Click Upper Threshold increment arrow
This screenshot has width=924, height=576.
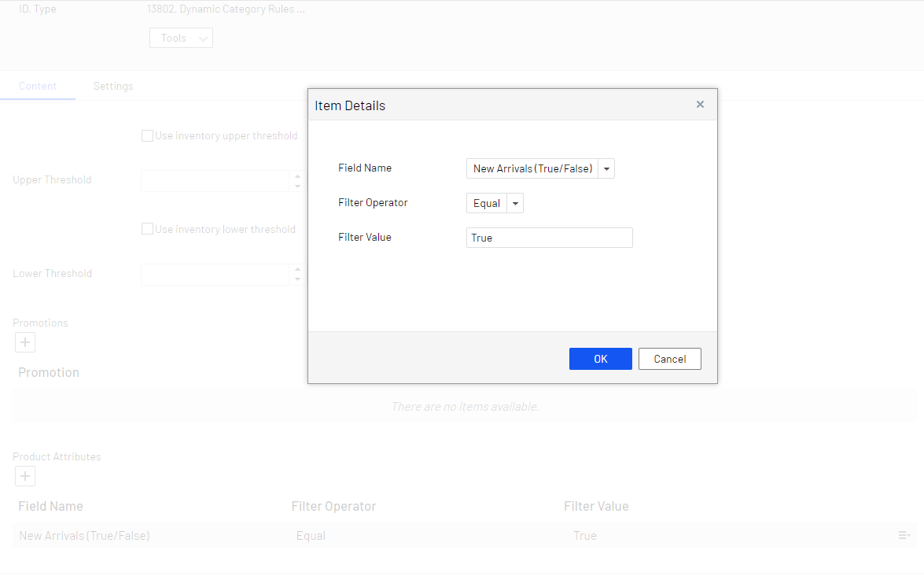point(297,175)
